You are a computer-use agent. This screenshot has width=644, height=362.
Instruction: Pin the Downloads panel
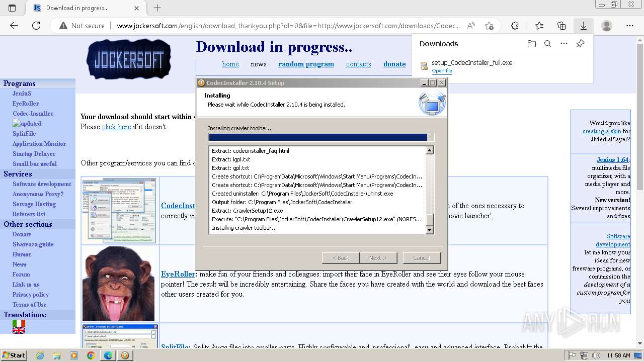point(580,44)
